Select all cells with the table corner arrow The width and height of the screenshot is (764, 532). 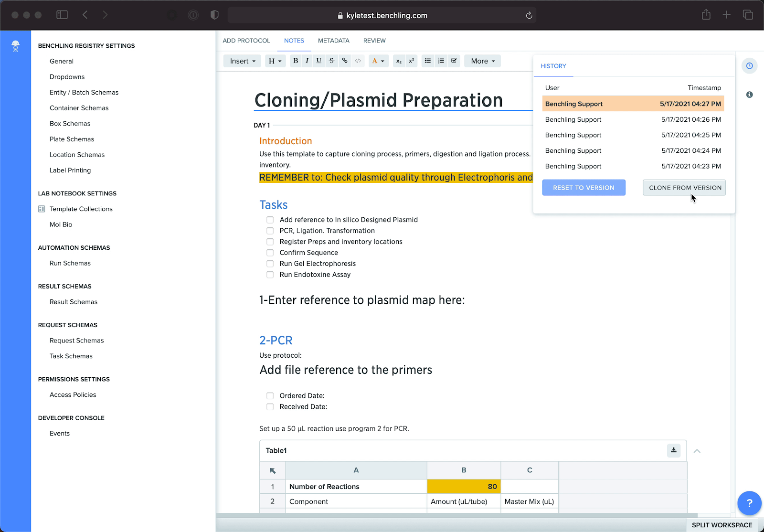[273, 470]
